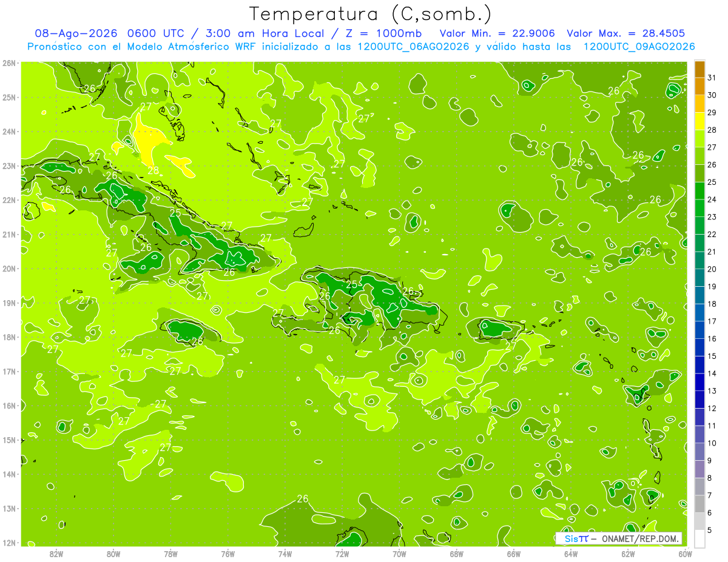The height and width of the screenshot is (562, 728).
Task: Click the legend scale label '22'
Action: coord(712,234)
